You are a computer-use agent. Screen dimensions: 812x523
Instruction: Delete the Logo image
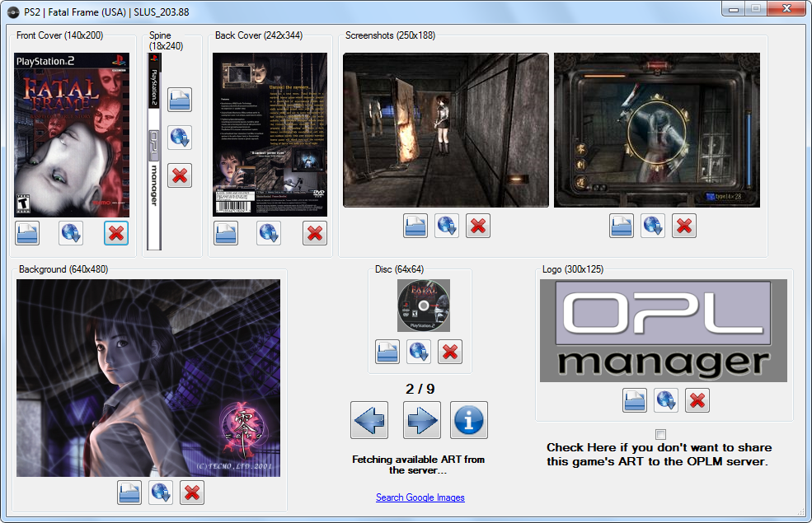tap(697, 400)
